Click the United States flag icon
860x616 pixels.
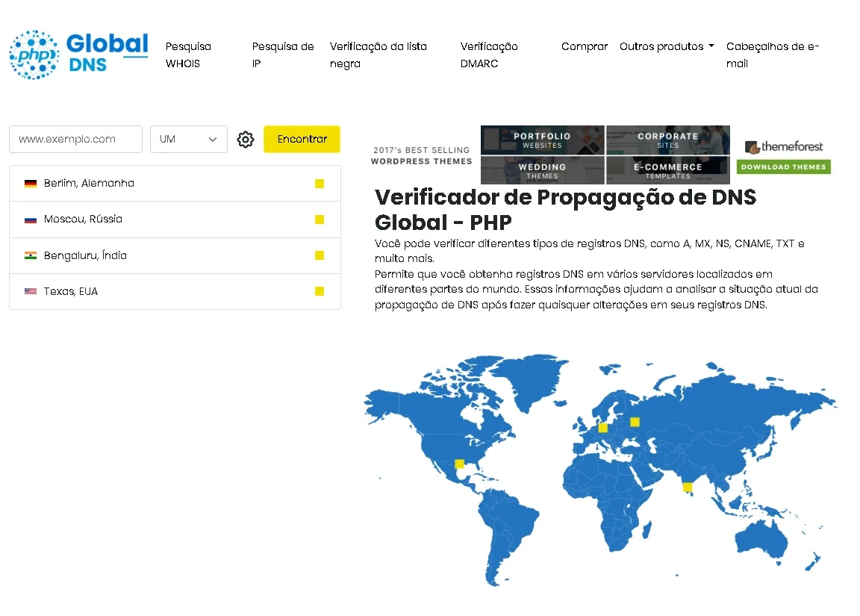click(31, 291)
